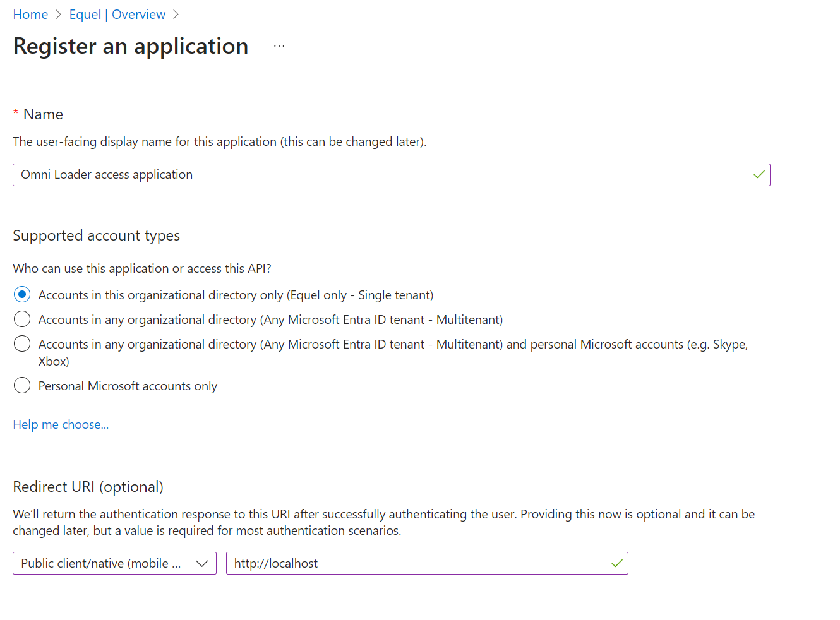Choose Personal Microsoft accounts only

tap(22, 386)
